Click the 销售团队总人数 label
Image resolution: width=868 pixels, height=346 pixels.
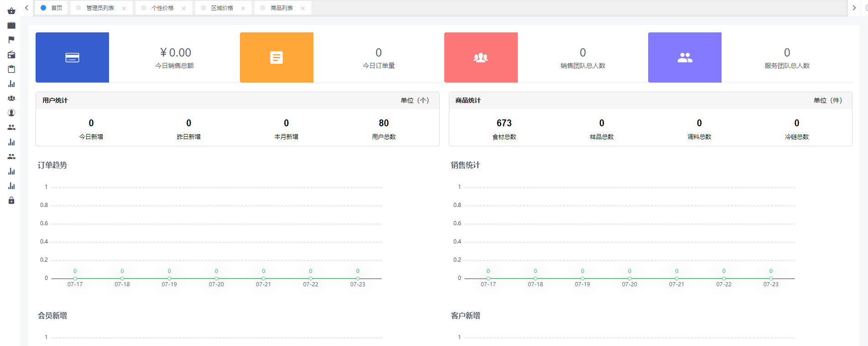click(x=583, y=66)
